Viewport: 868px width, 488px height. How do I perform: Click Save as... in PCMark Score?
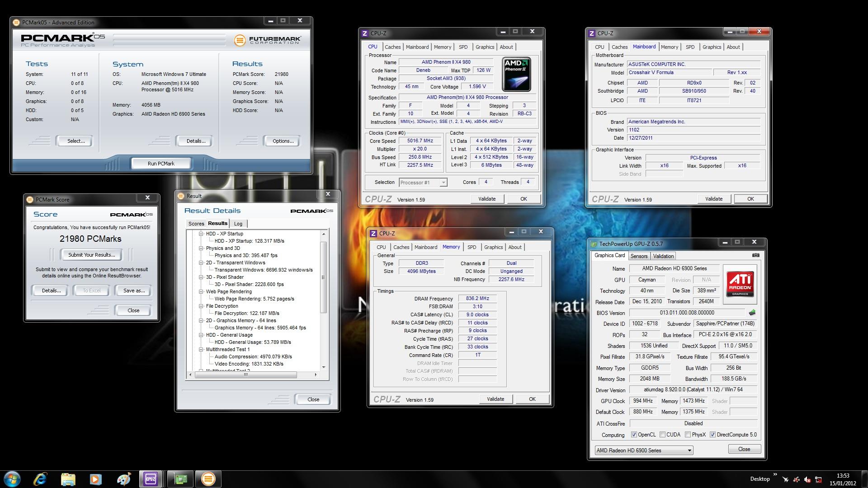click(x=134, y=291)
